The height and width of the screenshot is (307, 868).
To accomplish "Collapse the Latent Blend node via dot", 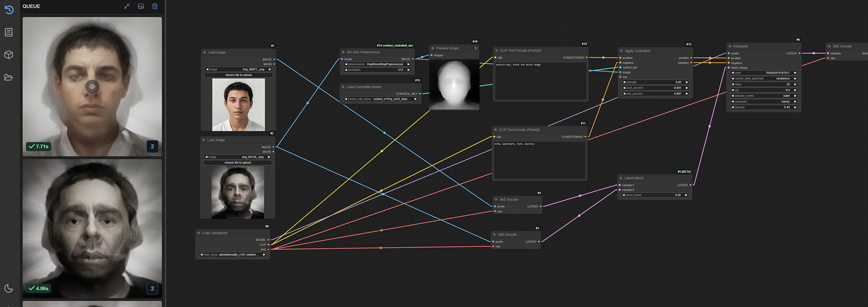I will click(x=621, y=178).
